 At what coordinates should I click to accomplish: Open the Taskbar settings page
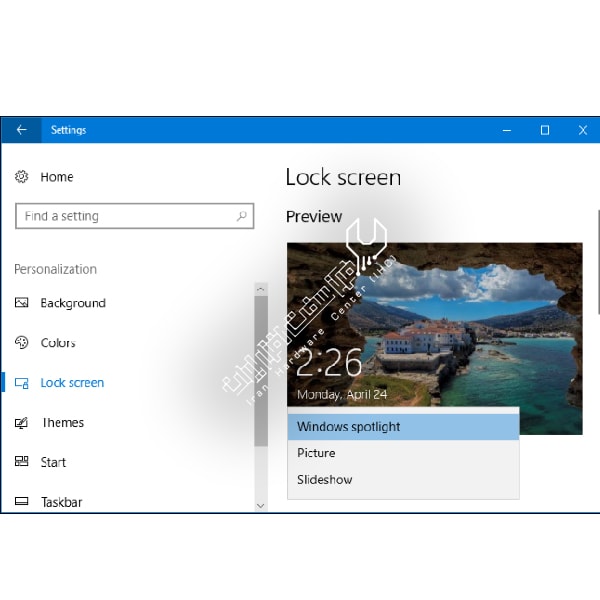(x=62, y=502)
